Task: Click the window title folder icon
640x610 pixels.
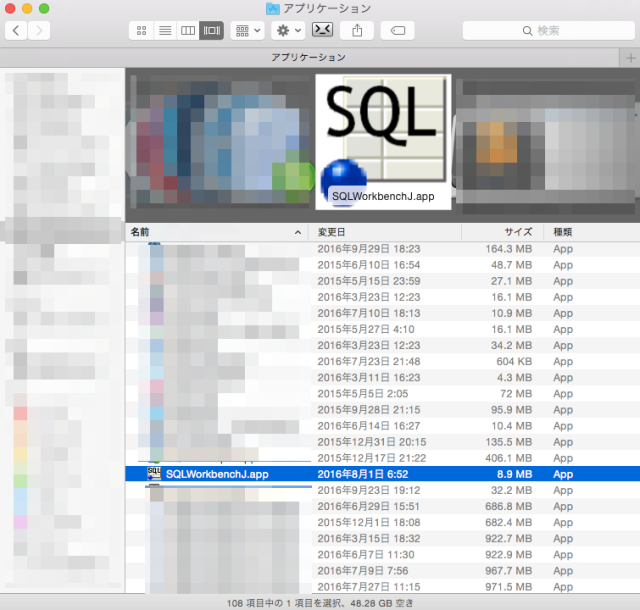Action: (272, 9)
